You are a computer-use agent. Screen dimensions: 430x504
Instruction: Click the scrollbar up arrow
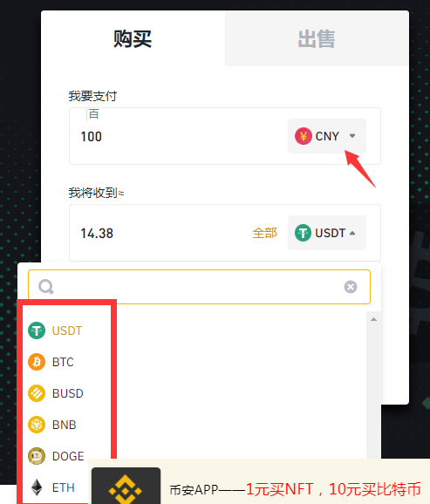pyautogui.click(x=373, y=319)
